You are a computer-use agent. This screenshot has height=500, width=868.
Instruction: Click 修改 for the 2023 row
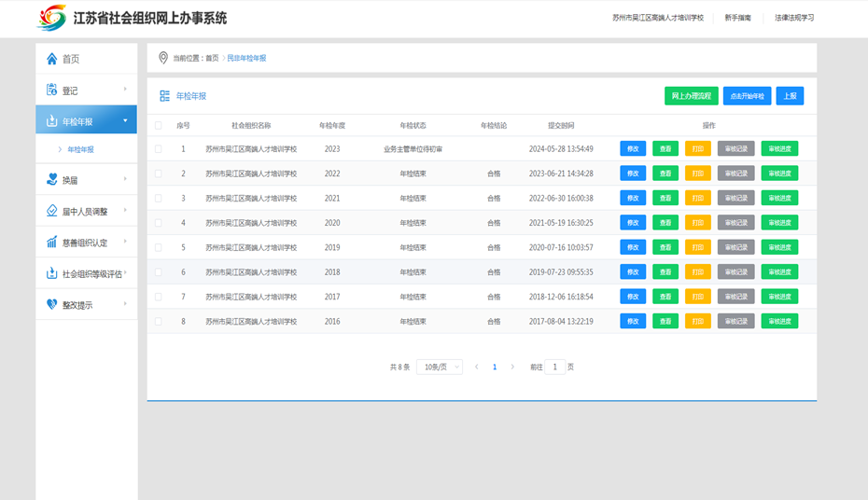(x=633, y=148)
